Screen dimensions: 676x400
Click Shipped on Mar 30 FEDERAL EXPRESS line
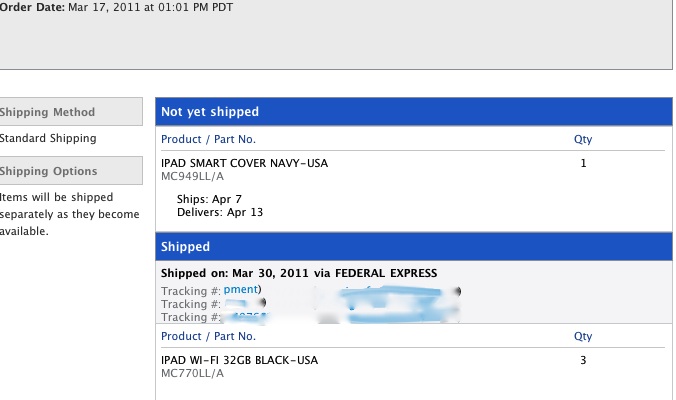(x=299, y=273)
